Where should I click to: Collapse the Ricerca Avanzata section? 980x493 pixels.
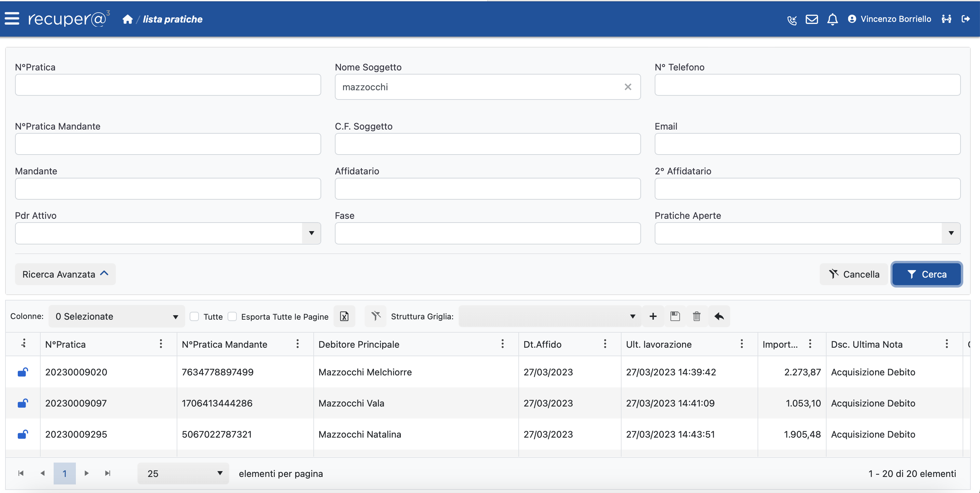pyautogui.click(x=65, y=274)
